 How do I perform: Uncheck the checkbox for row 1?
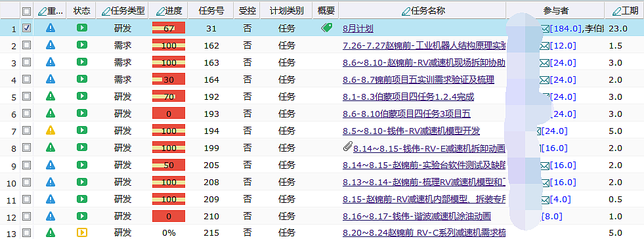pos(27,28)
